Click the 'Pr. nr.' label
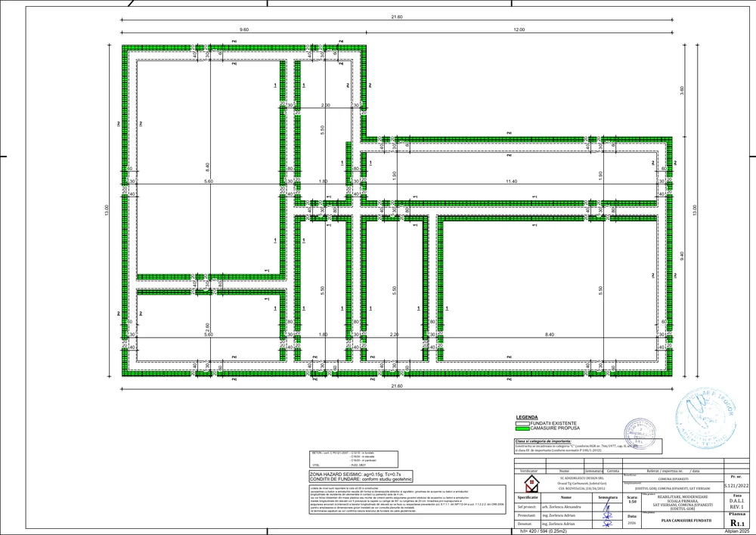This screenshot has height=535, width=756. 736,477
